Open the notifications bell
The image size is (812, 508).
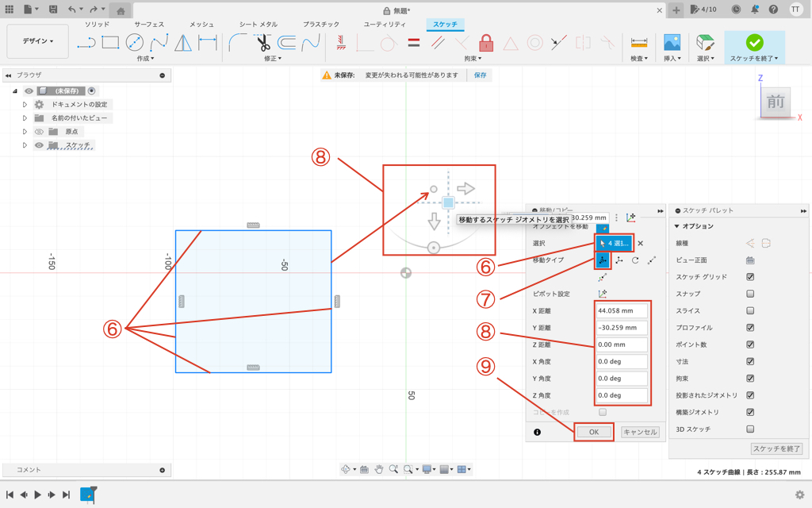[x=755, y=10]
